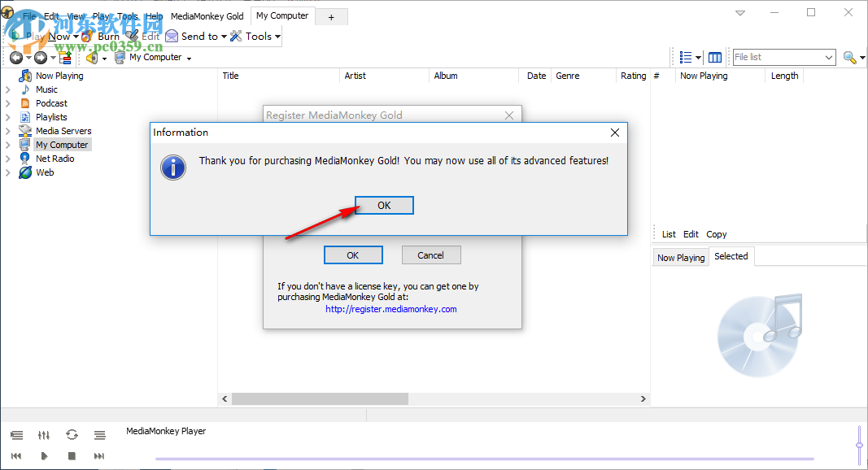The image size is (868, 470).
Task: Click the magnifier search icon
Action: pyautogui.click(x=850, y=57)
